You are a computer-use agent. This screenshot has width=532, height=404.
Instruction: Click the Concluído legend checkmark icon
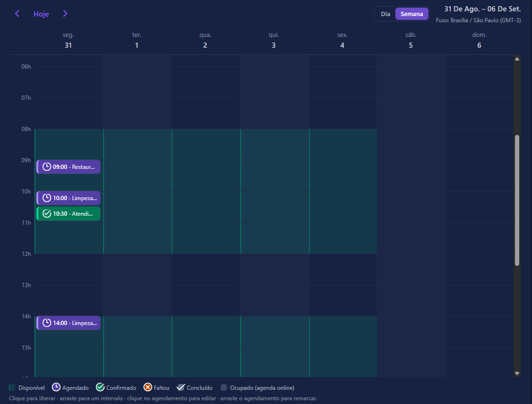[x=181, y=387]
